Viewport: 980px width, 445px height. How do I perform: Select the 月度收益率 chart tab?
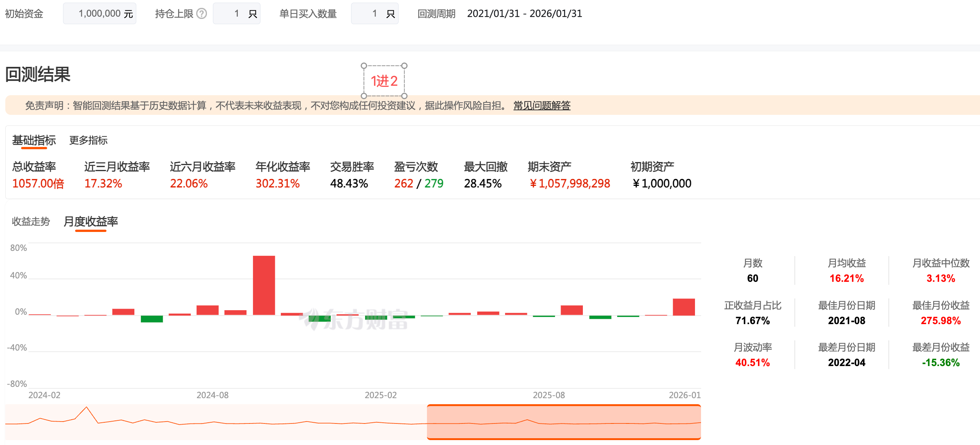pos(91,221)
